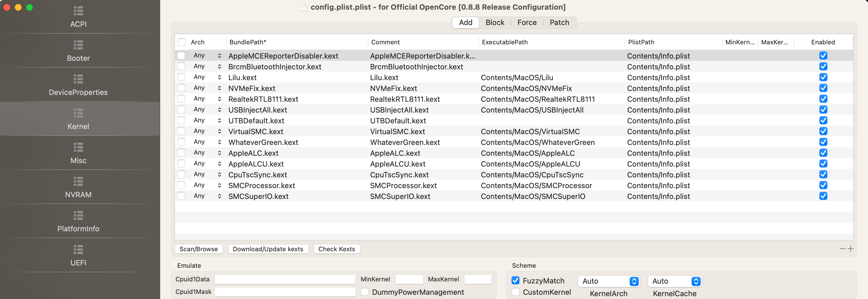
Task: Click the plus icon to add a kext row
Action: click(850, 249)
